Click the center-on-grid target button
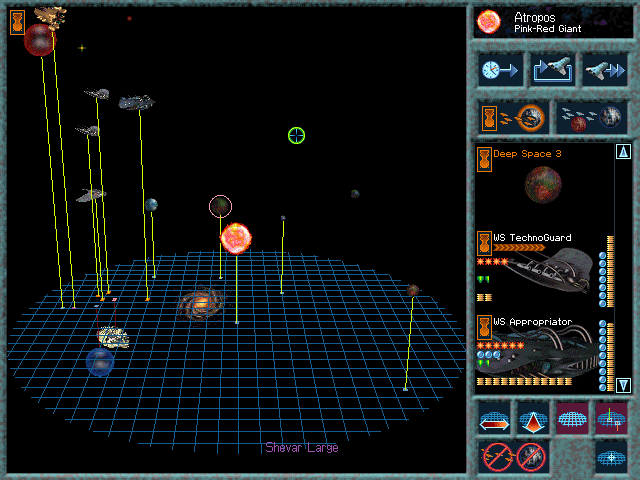 coord(611,457)
